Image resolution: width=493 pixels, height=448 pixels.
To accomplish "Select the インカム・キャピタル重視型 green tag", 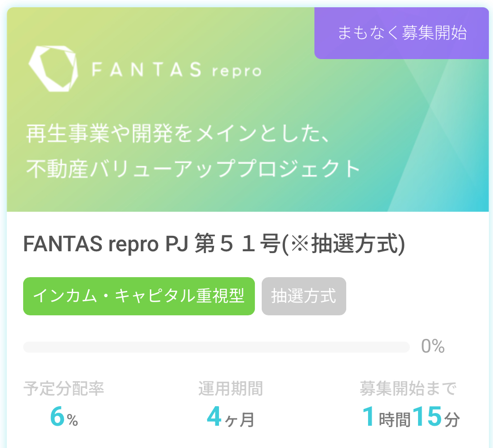I will [x=139, y=296].
